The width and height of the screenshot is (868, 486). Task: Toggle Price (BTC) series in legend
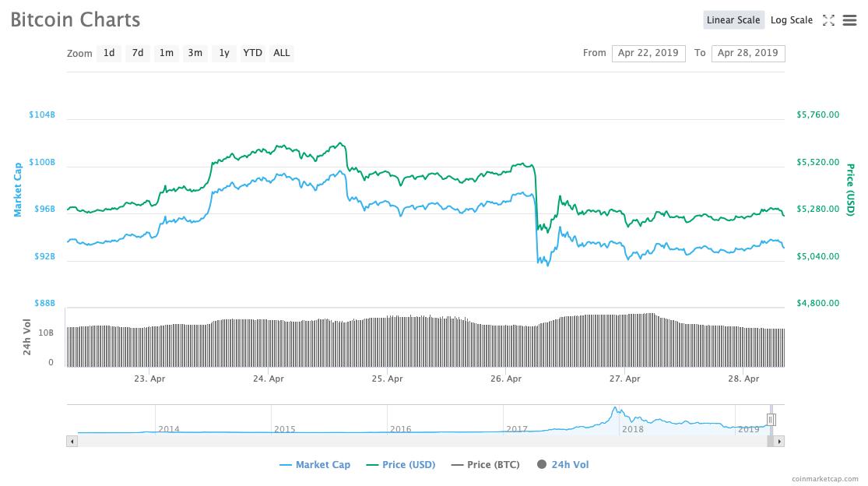[x=486, y=465]
